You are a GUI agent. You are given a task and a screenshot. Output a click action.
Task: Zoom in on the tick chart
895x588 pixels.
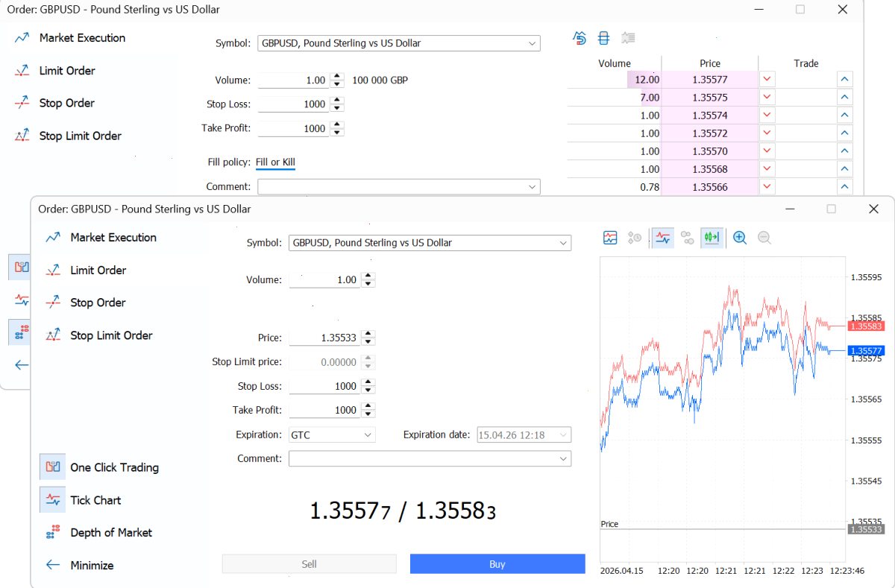click(x=740, y=238)
